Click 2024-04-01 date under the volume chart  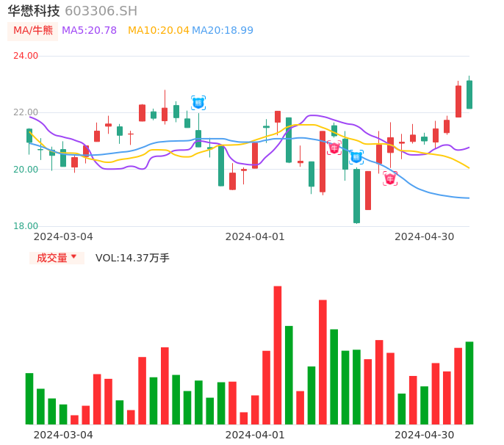click(x=255, y=435)
